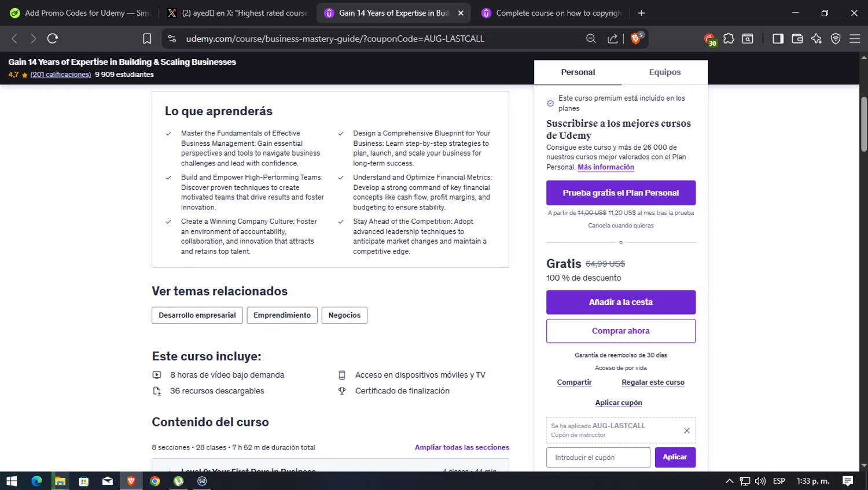Open the Más información link
Screen dimensions: 868x490
pyautogui.click(x=606, y=167)
